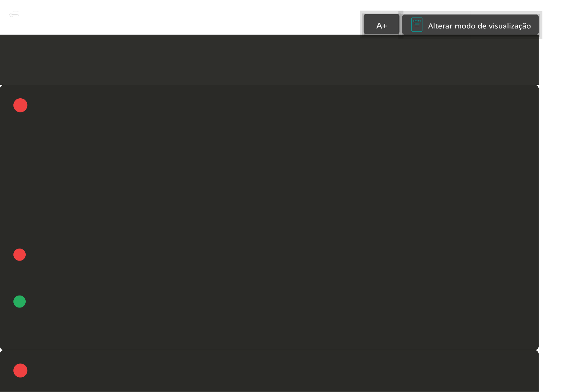Click blank white header left of A+

(x=186, y=17)
